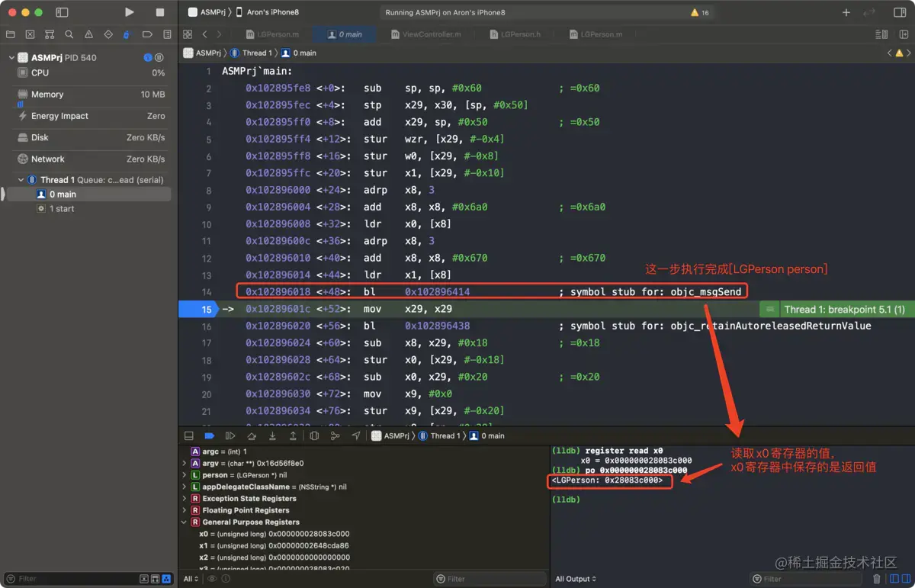915x588 pixels.
Task: Click ASMPrj in the editor jump bar
Action: pyautogui.click(x=202, y=53)
